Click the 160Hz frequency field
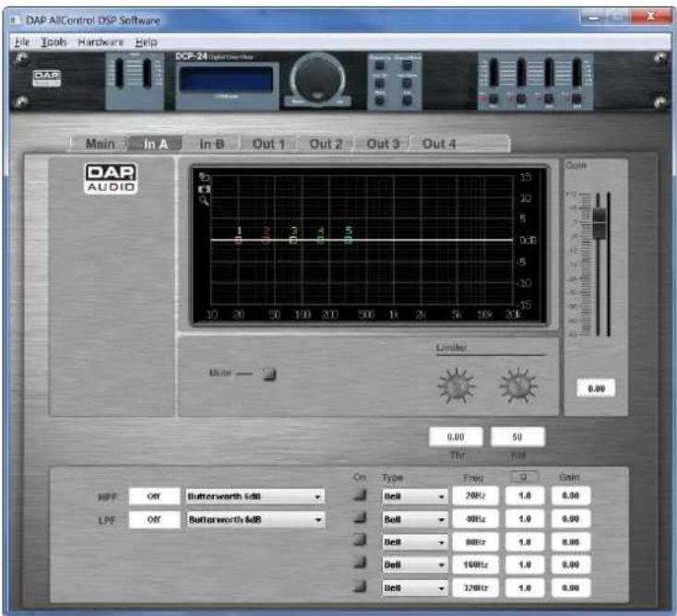This screenshot has height=616, width=677. coord(475,564)
